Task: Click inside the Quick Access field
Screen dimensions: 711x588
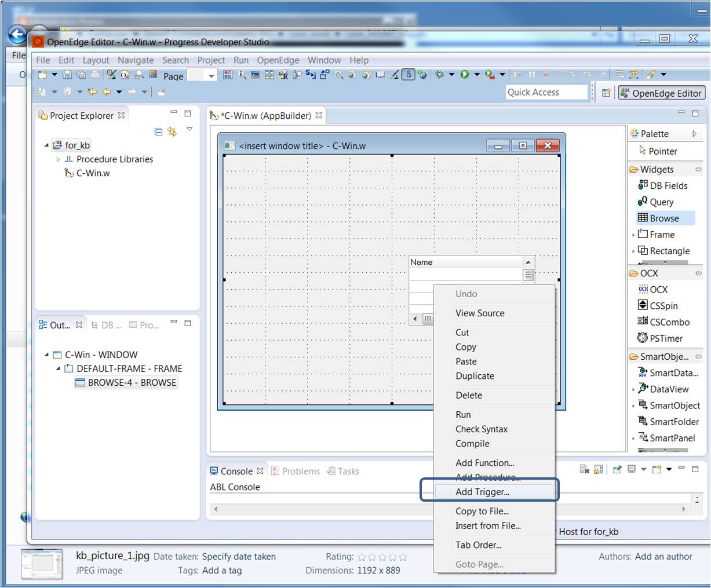Action: click(545, 92)
